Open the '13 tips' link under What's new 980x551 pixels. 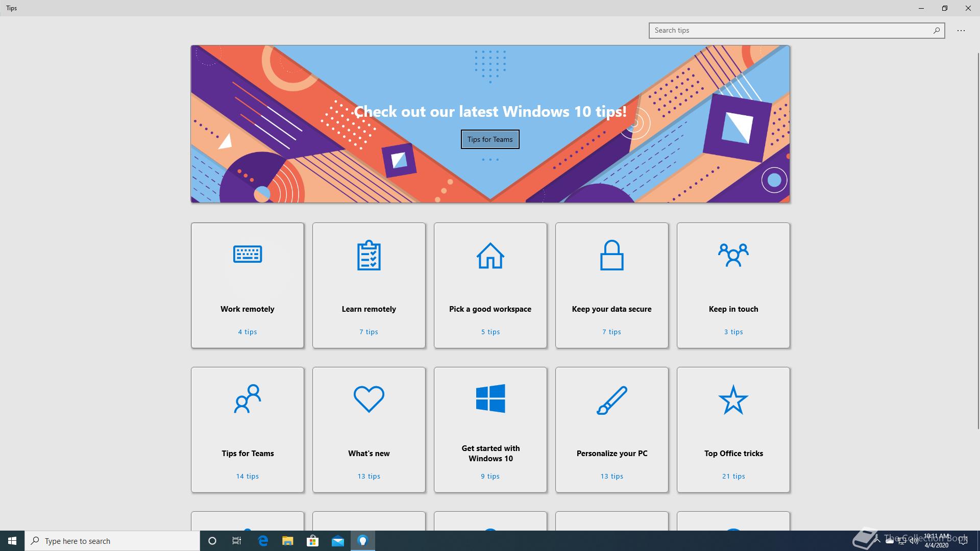tap(369, 476)
